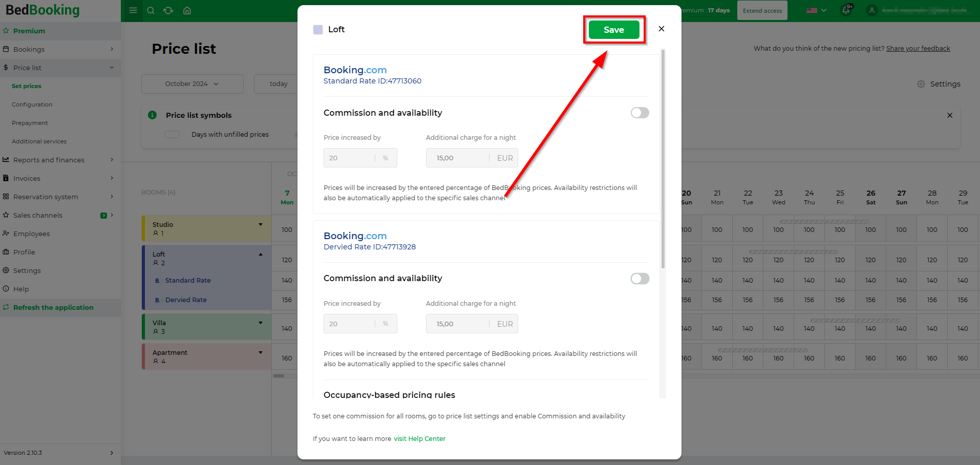This screenshot has width=980, height=465.
Task: Select date header Sat 26
Action: pos(870,197)
